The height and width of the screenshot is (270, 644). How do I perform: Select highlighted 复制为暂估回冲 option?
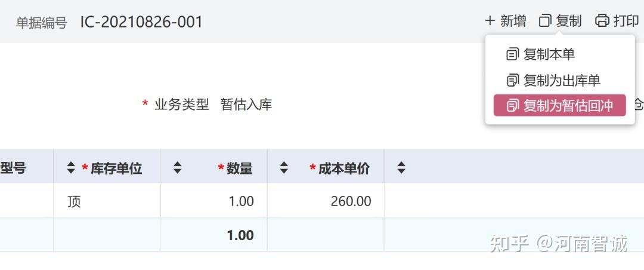559,105
